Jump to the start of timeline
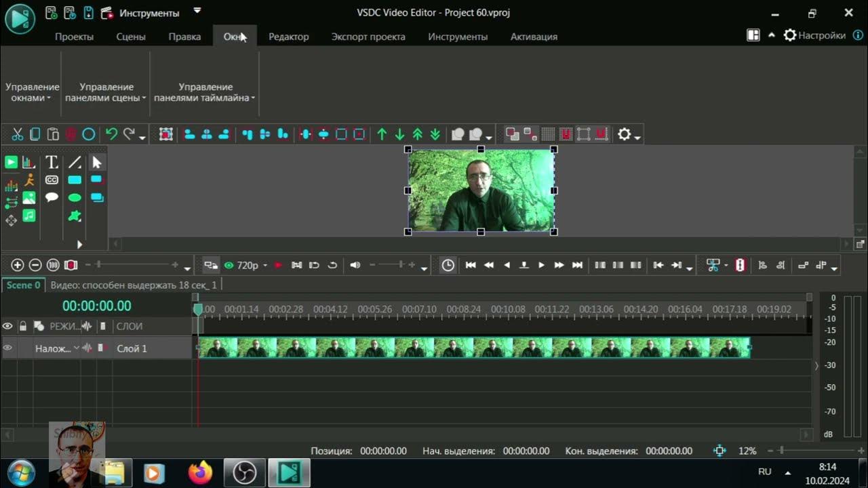The image size is (868, 488). (x=471, y=265)
